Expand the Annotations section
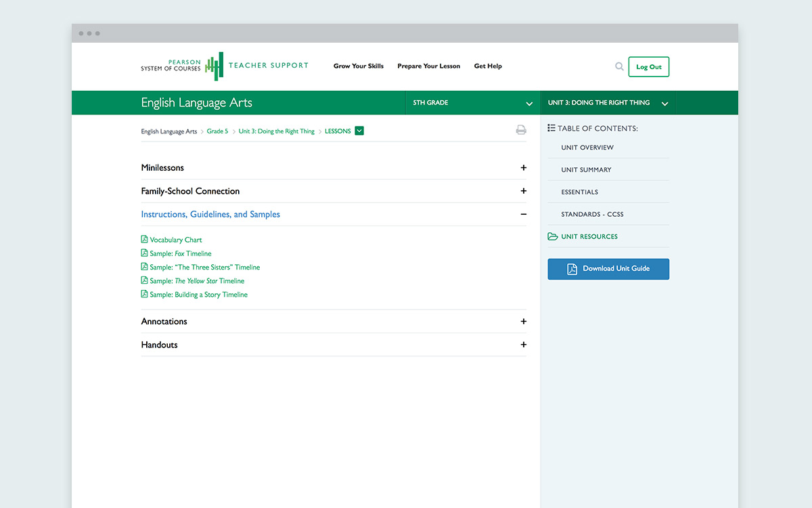The image size is (812, 508). pyautogui.click(x=523, y=322)
